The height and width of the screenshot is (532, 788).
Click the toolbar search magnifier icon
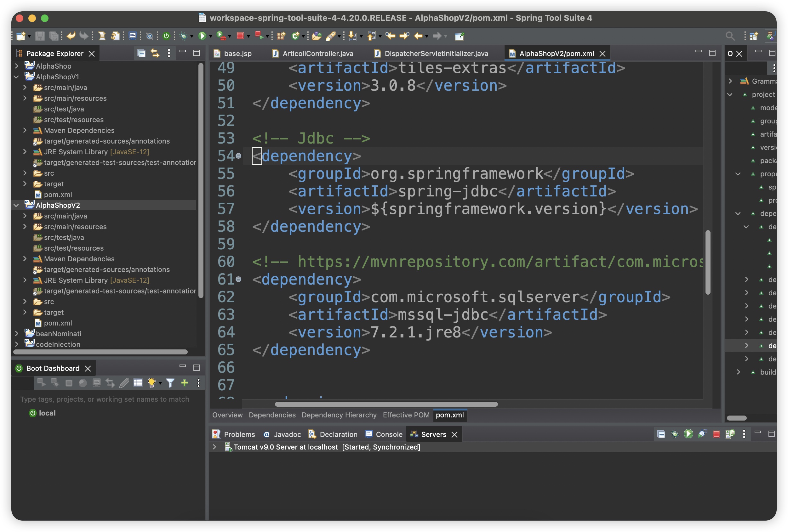[730, 36]
